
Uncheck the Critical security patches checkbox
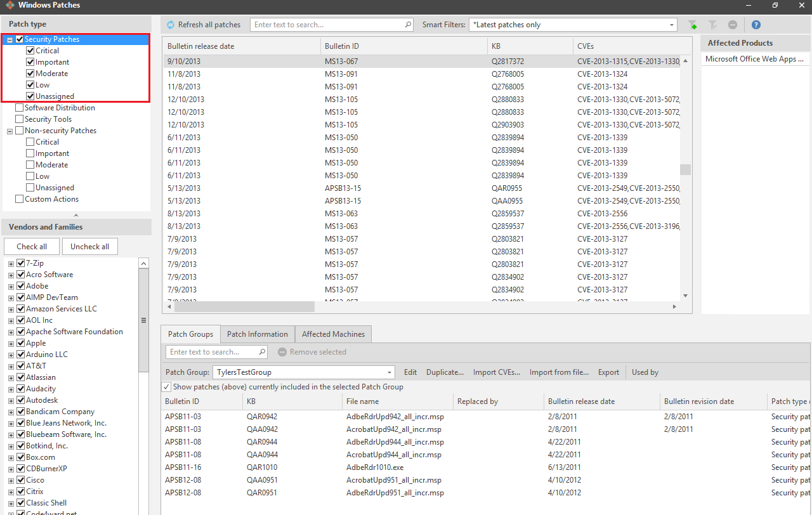30,51
